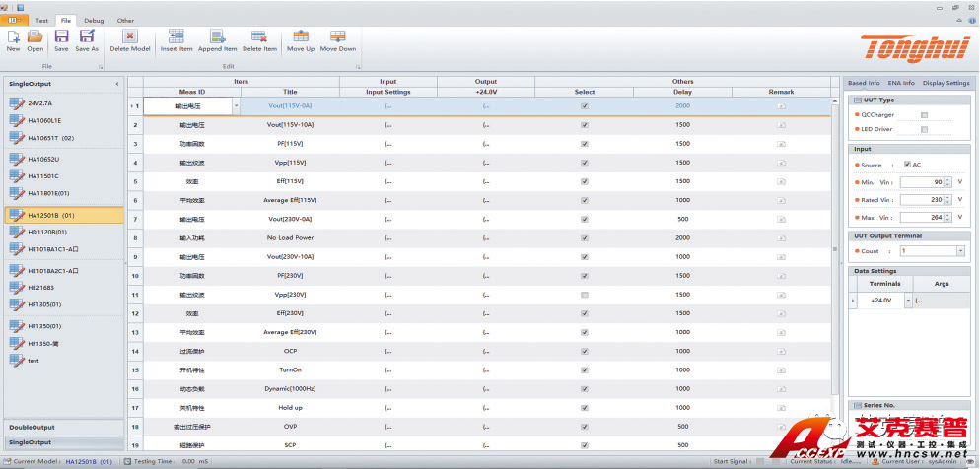Click the Delete Item icon
Image resolution: width=980 pixels, height=469 pixels.
click(x=259, y=35)
